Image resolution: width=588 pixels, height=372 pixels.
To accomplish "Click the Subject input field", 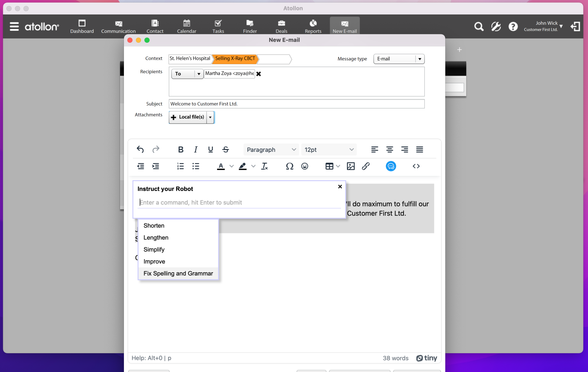I will (x=296, y=104).
